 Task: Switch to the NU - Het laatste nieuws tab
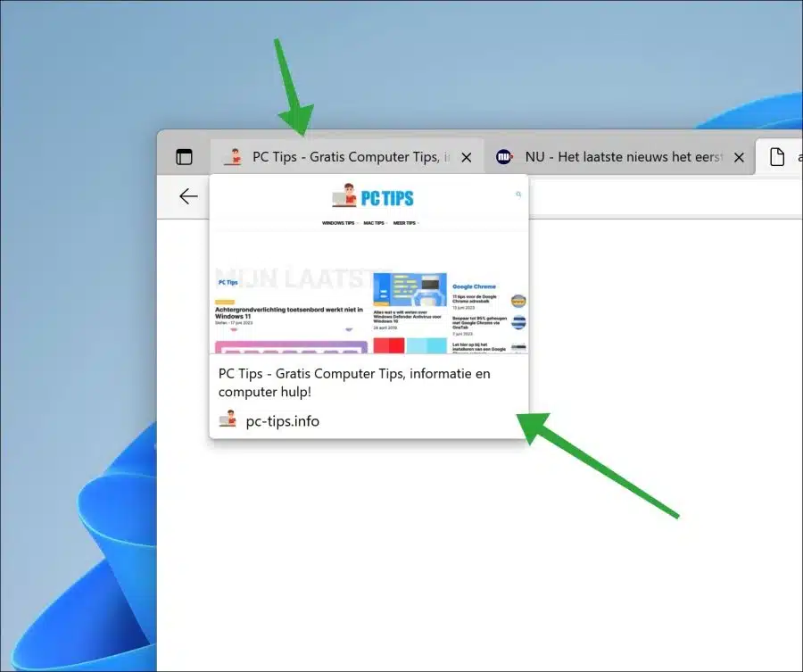(x=619, y=156)
